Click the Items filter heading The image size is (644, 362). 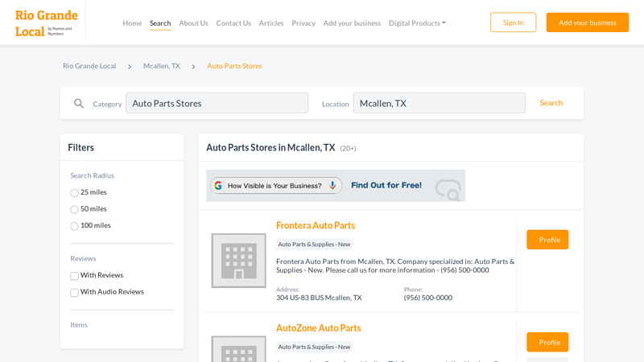[x=79, y=325]
